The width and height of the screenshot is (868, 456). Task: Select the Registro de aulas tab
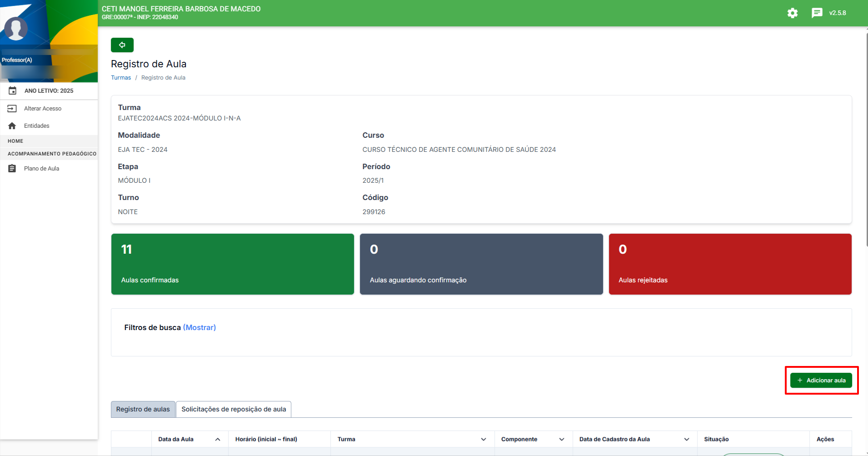pos(143,409)
